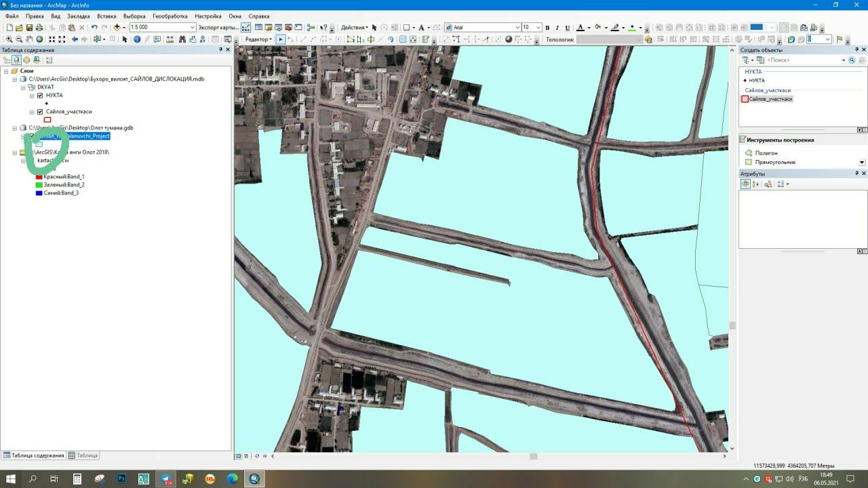The image size is (868, 488).
Task: Uncheck the Сайлов_участкаси layer visibility
Action: coord(40,112)
